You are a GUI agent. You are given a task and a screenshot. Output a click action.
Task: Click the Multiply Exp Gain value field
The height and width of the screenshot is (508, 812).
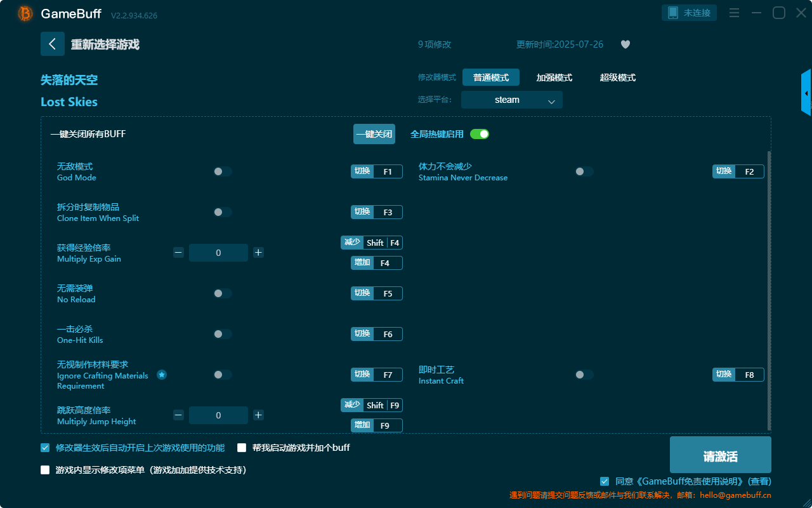click(218, 253)
